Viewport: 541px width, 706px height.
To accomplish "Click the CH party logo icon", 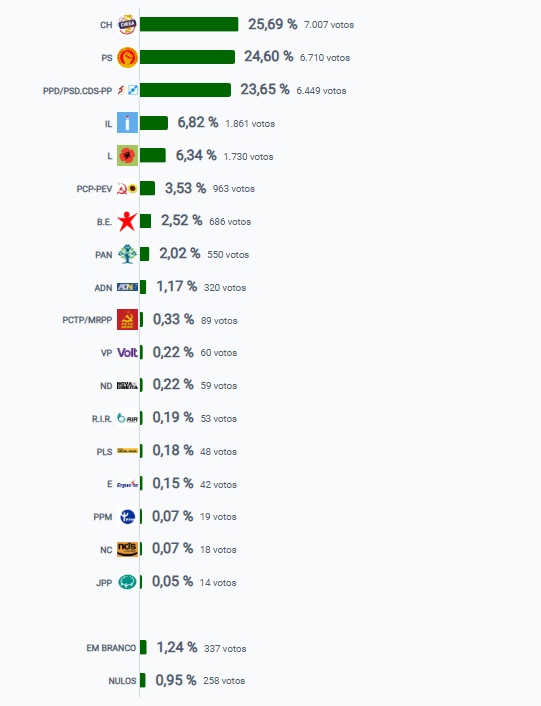I will 127,24.
